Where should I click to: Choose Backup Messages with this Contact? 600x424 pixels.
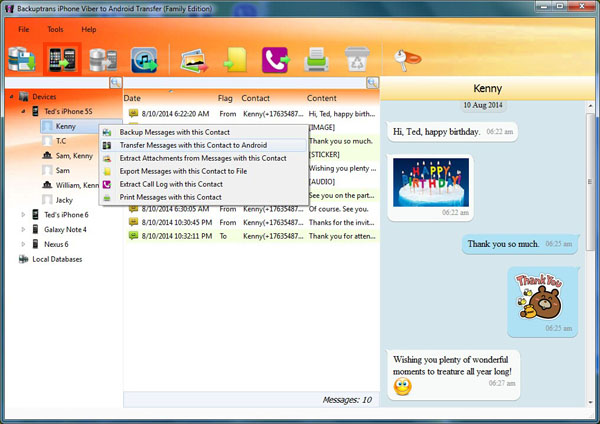coord(204,132)
